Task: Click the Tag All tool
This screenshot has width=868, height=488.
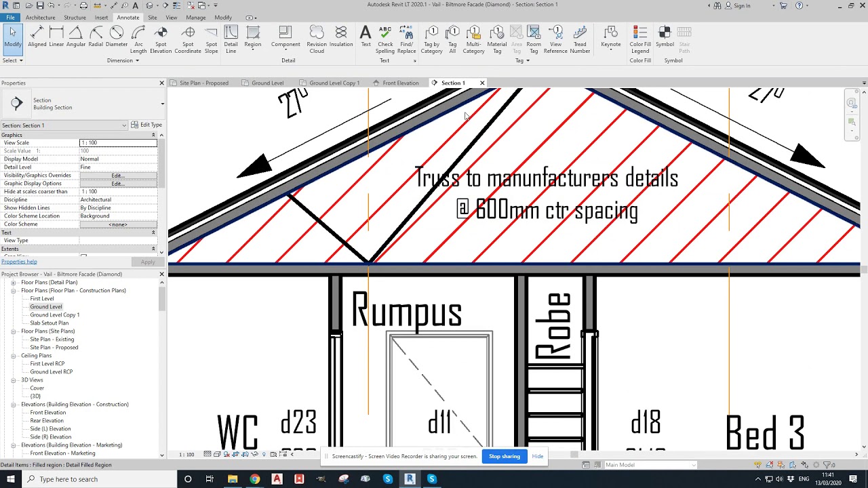Action: [452, 39]
